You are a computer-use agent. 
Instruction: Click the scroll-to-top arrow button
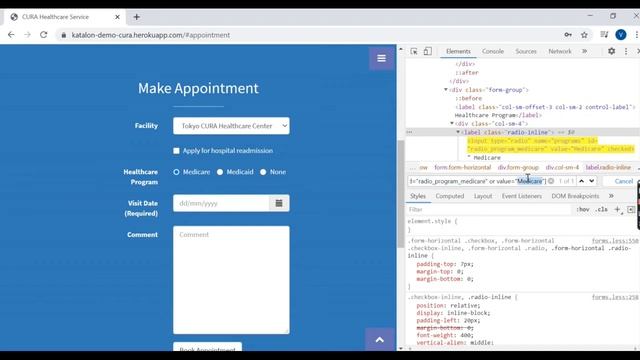380,340
